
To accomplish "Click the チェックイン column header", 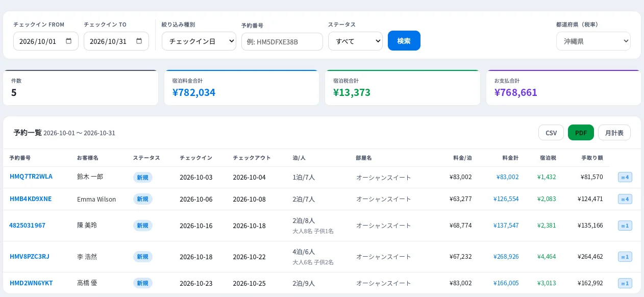I will pyautogui.click(x=196, y=158).
